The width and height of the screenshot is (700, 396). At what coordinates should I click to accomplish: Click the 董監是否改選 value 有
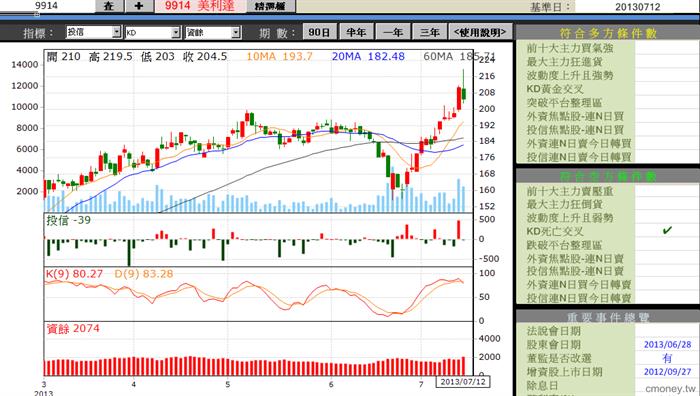click(667, 358)
